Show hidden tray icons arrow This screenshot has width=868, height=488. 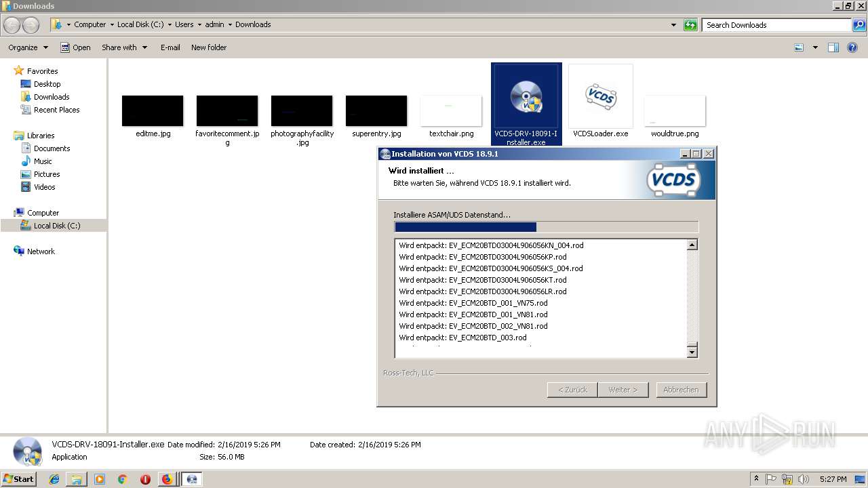coord(756,479)
